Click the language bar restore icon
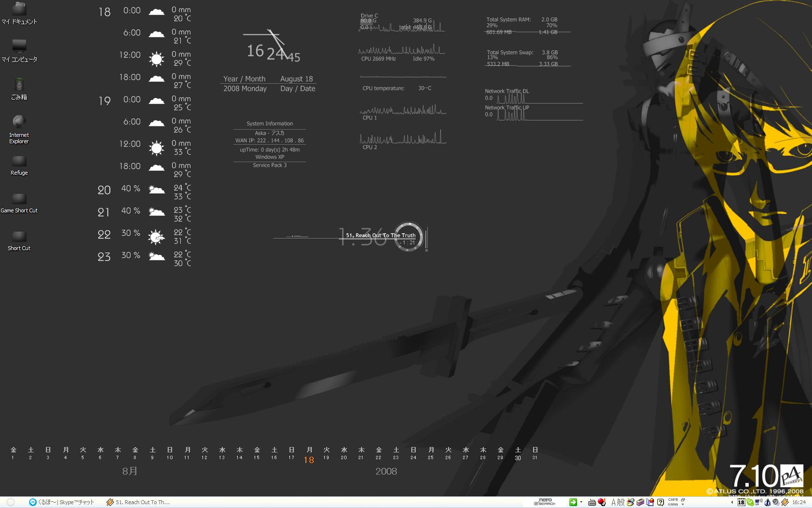The image size is (812, 508). point(683,500)
